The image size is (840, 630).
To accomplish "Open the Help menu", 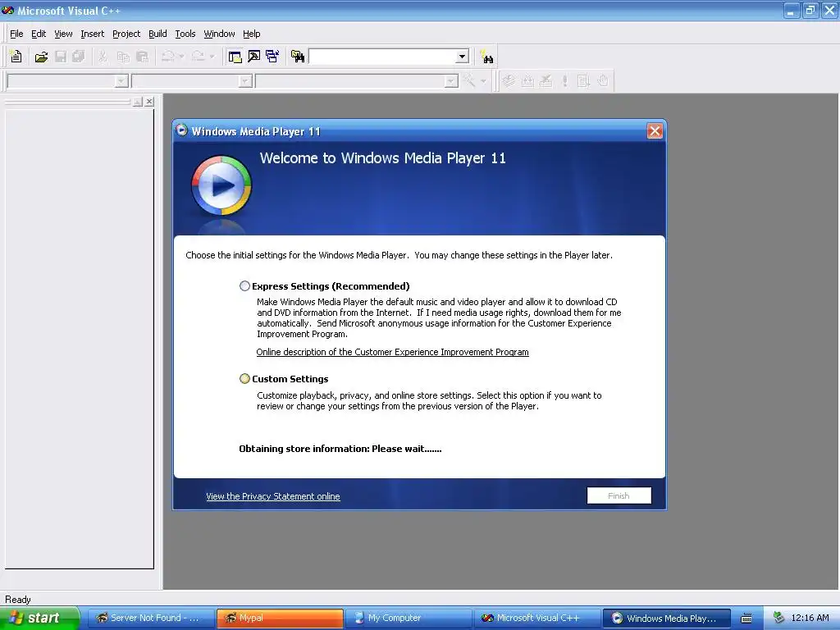I will pos(251,34).
